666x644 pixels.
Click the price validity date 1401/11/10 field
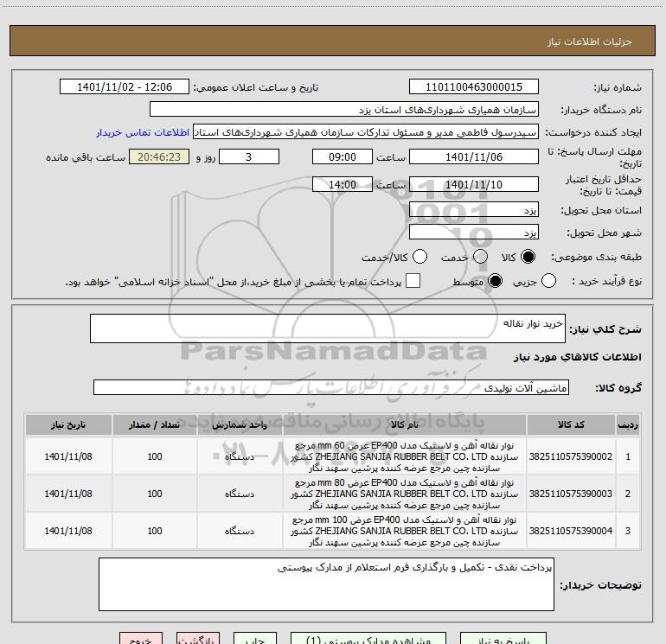(x=474, y=185)
